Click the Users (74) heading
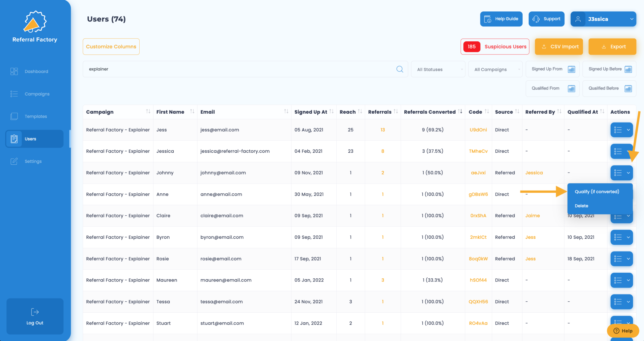 point(106,19)
